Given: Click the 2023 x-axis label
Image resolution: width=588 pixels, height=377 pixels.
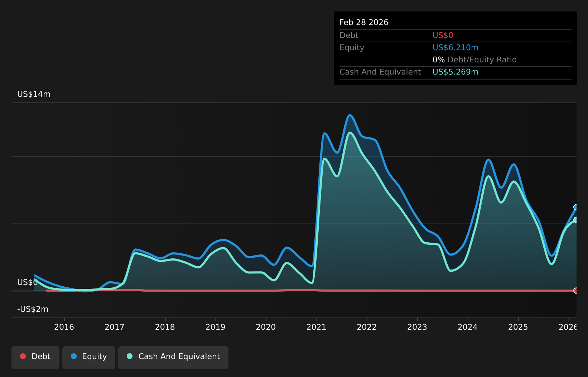Looking at the screenshot, I should click(x=417, y=327).
